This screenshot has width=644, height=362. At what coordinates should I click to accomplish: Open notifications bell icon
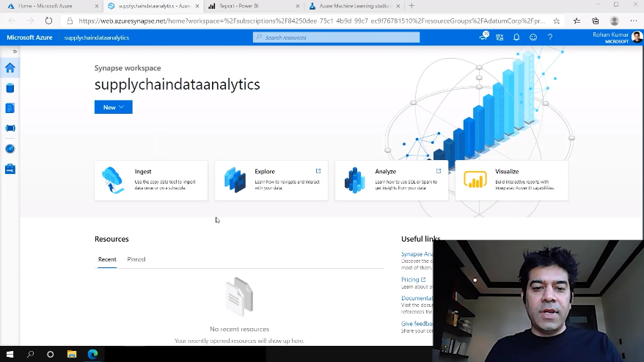516,37
